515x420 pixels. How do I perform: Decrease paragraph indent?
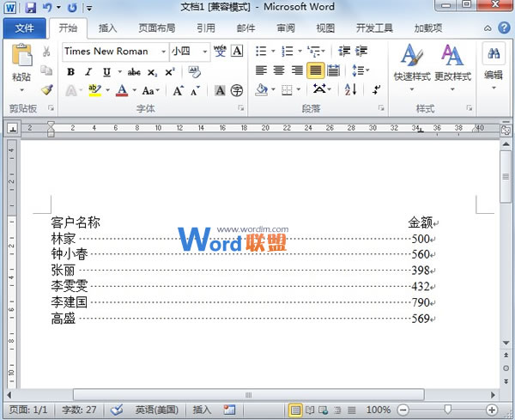pos(344,52)
